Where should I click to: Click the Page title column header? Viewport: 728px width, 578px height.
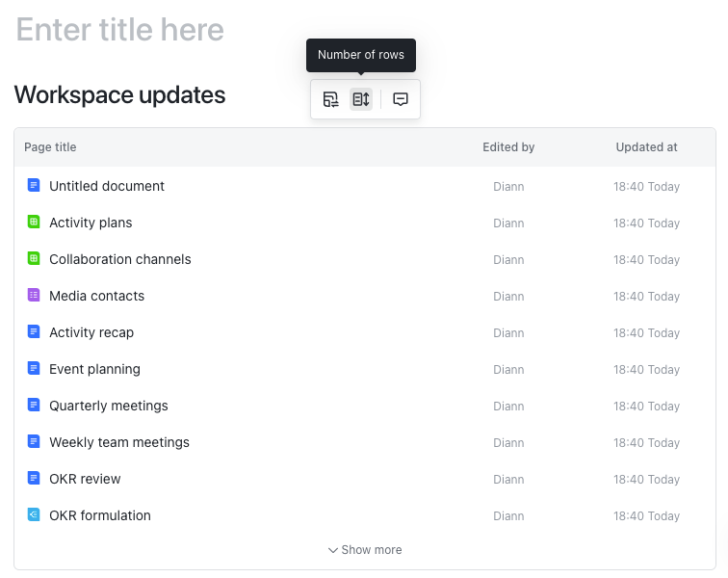(50, 147)
